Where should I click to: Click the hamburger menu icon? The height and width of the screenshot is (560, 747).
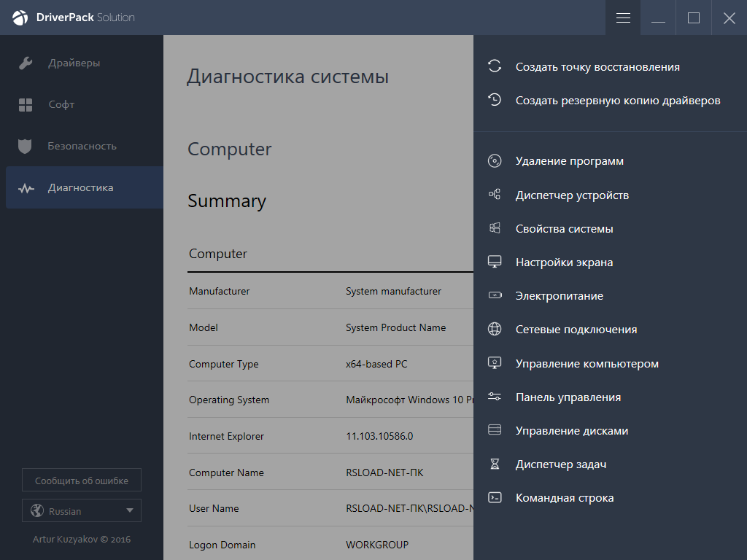(x=623, y=18)
